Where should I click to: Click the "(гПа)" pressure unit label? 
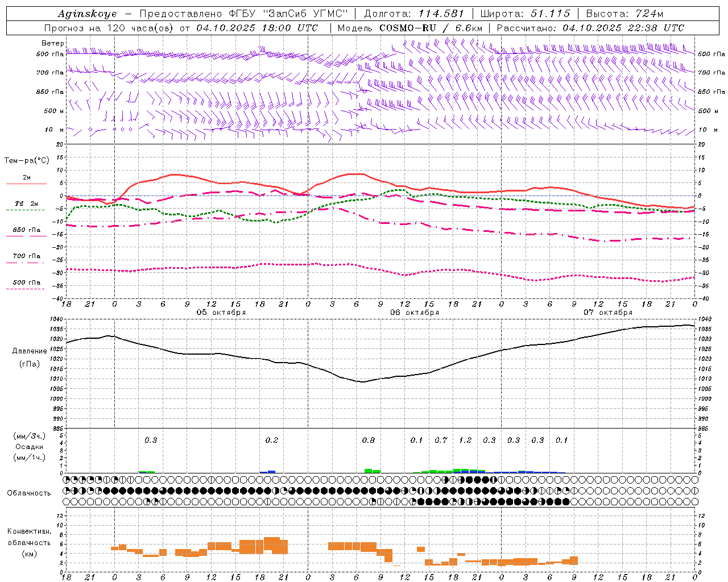pos(30,364)
